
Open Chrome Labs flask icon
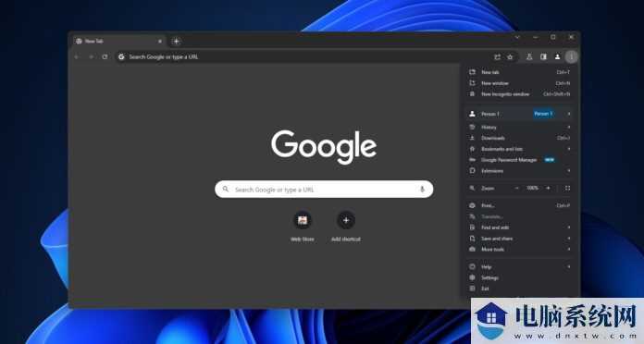[x=529, y=57]
